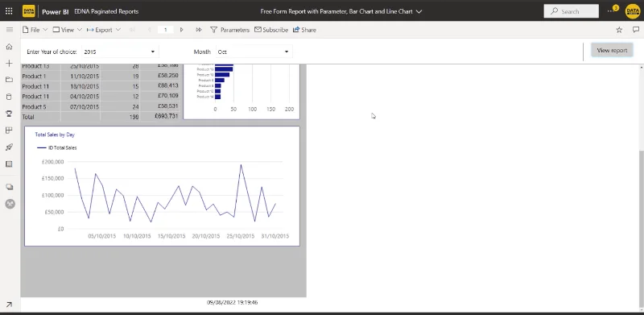The height and width of the screenshot is (315, 644).
Task: Click in the Search box
Action: [571, 11]
